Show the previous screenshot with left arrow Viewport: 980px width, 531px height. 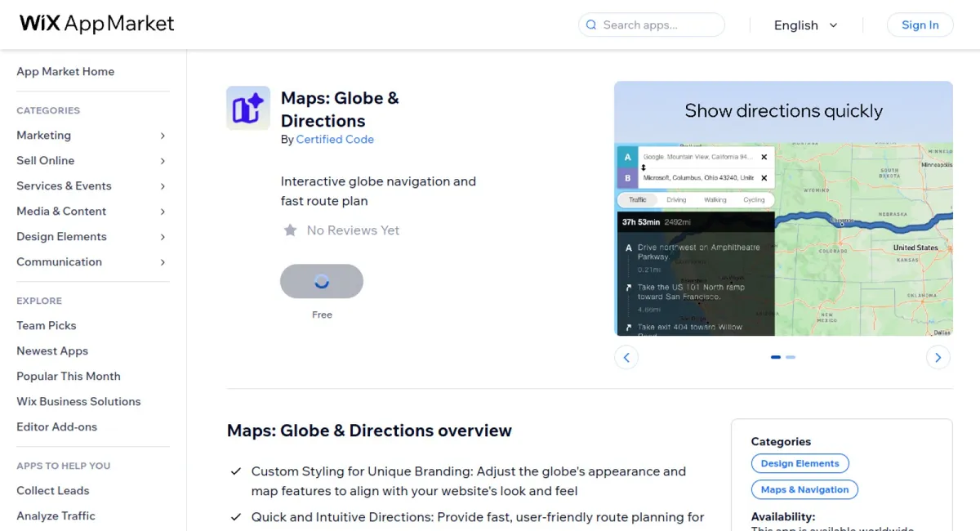[626, 357]
